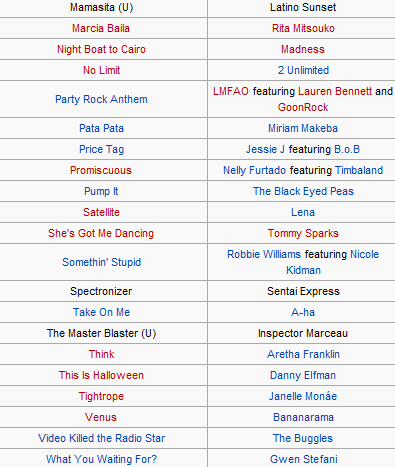Select the LMFAO red link
The image size is (395, 467).
[231, 91]
